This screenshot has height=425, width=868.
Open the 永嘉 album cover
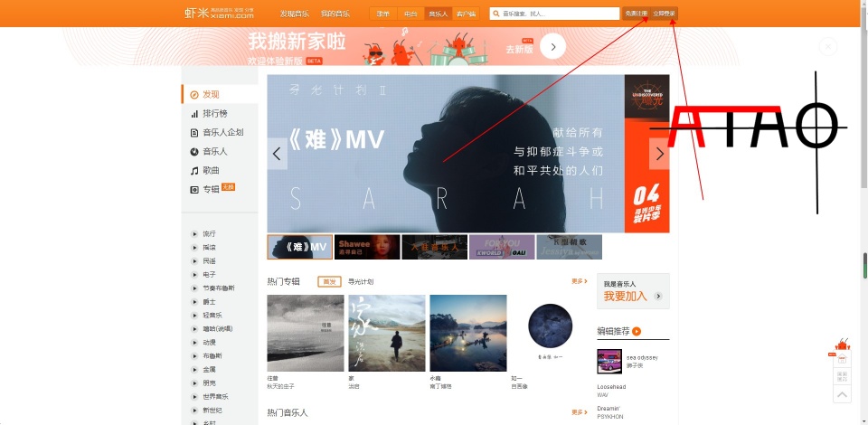click(468, 333)
